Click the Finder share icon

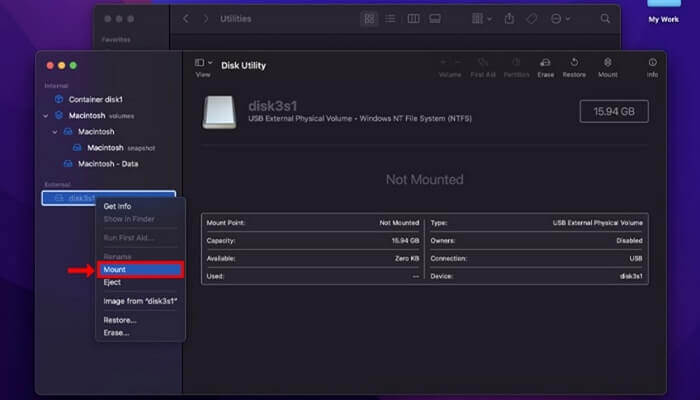pos(509,18)
